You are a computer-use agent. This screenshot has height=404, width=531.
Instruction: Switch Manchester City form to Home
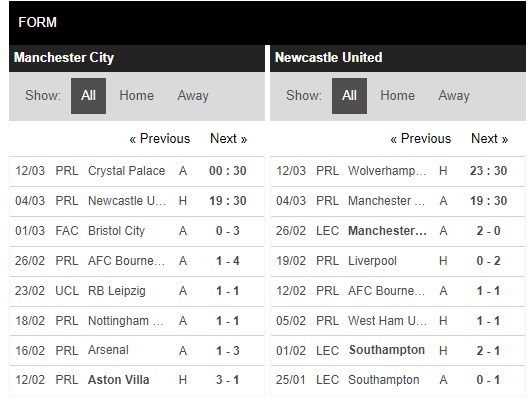pos(136,96)
